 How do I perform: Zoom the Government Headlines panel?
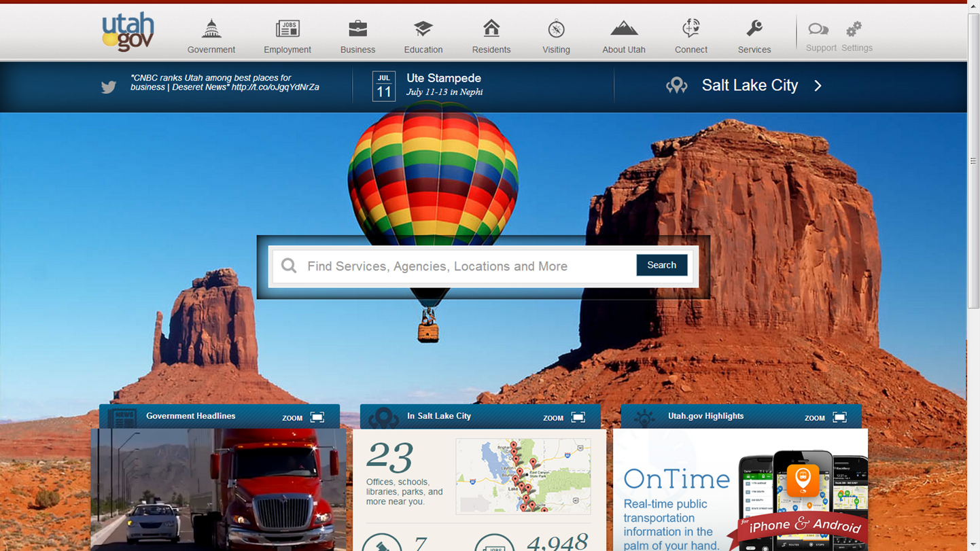(317, 417)
